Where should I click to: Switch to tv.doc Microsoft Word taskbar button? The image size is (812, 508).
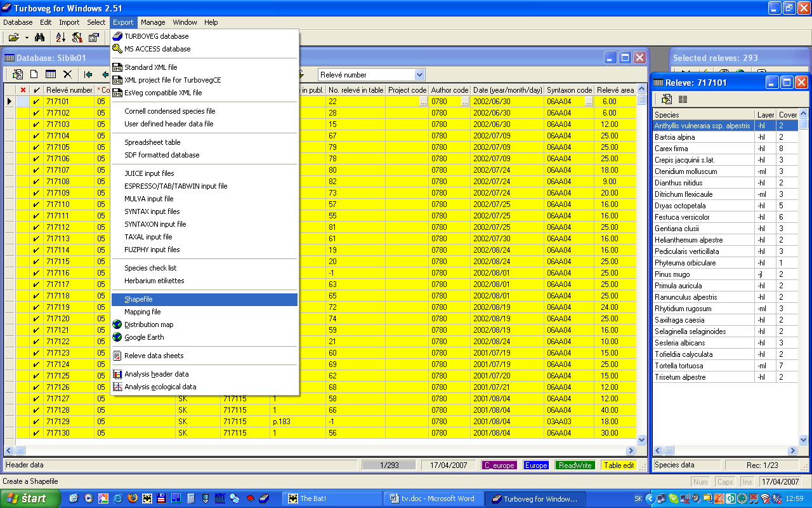click(x=435, y=498)
